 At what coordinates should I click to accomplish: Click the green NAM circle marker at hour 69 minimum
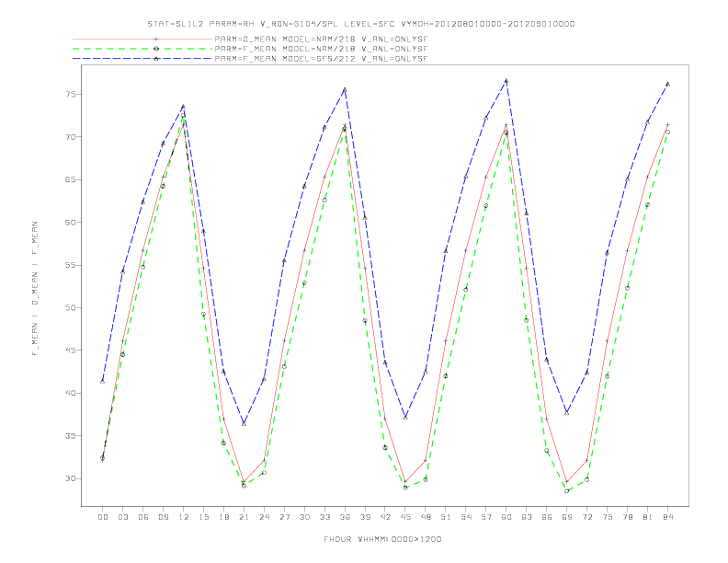(567, 491)
